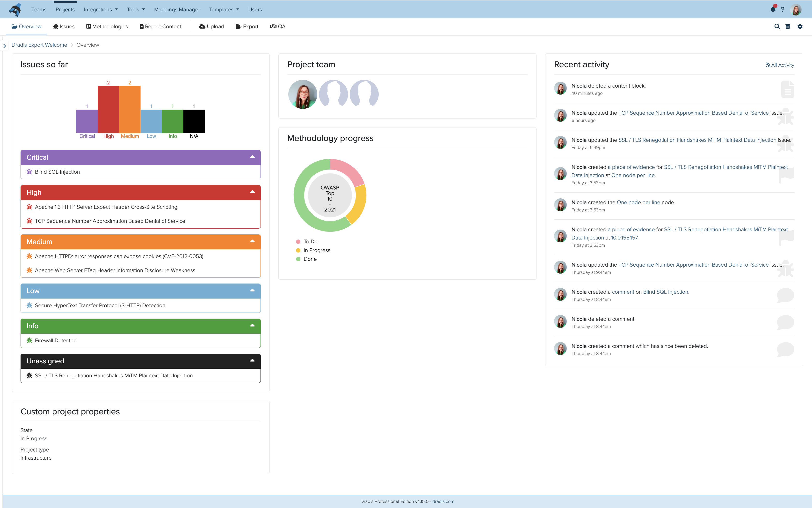
Task: Open the user avatar menu in navbar
Action: [x=796, y=9]
